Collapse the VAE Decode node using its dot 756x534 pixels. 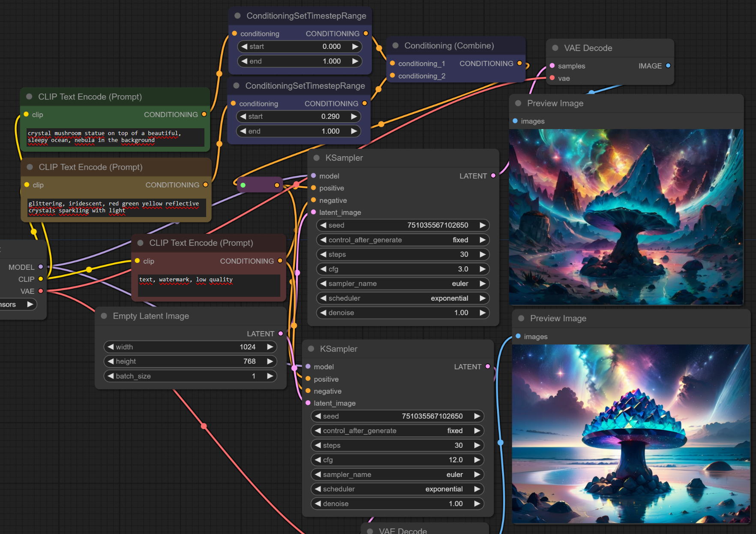[555, 48]
